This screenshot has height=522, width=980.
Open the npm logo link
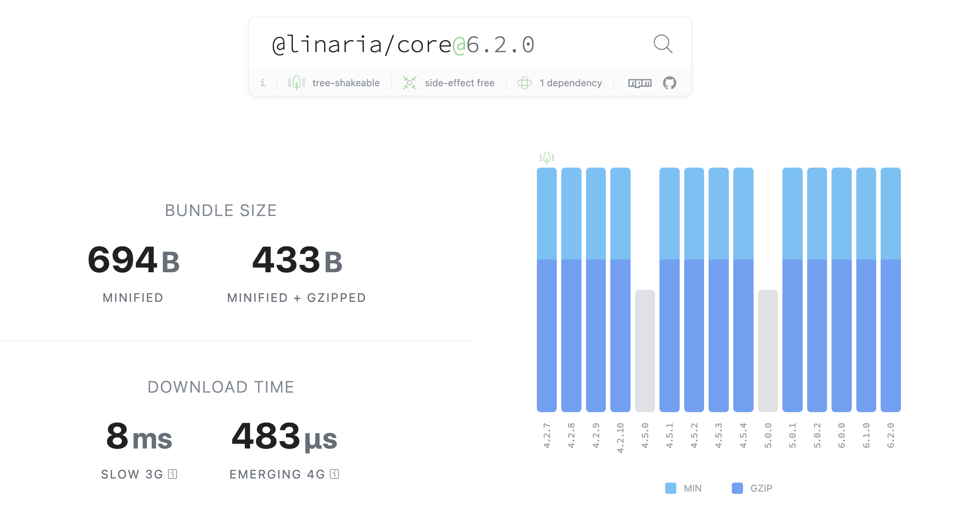(x=640, y=83)
